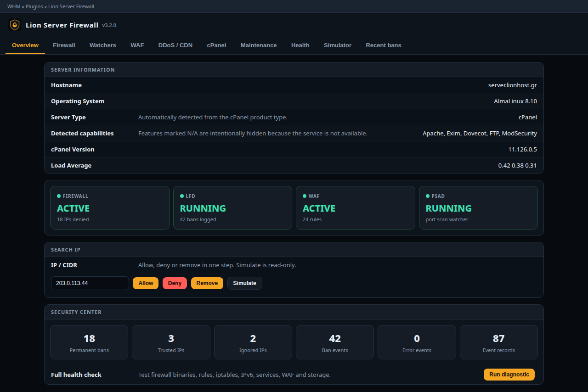
Task: Click the 'port scan watcher' text
Action: tap(447, 219)
